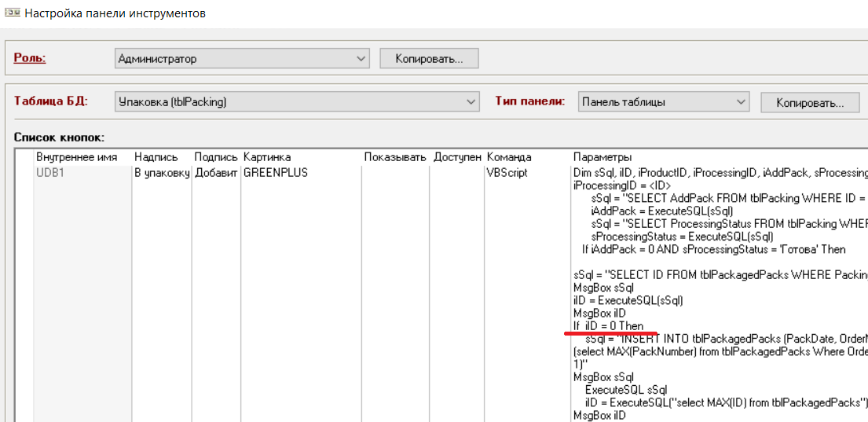
Task: Select the Надпись column header
Action: pyautogui.click(x=156, y=157)
